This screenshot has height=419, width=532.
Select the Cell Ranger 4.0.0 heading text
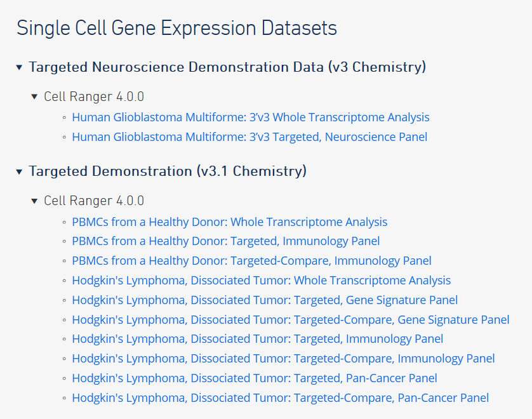pyautogui.click(x=93, y=96)
